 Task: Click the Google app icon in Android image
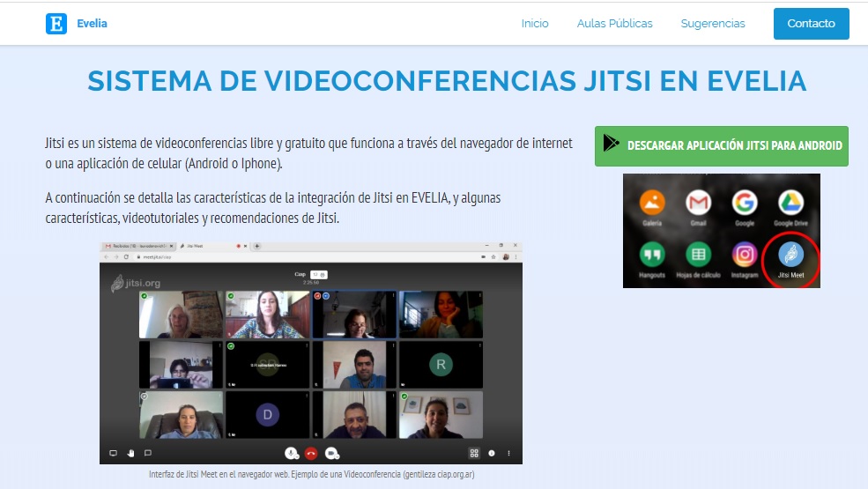pyautogui.click(x=744, y=203)
